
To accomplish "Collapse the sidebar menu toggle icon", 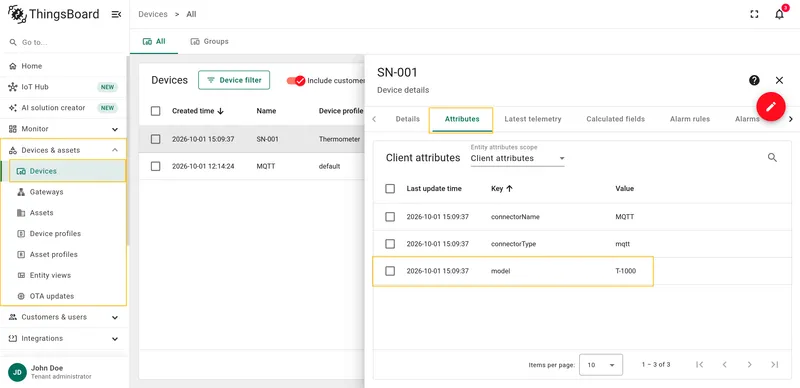I will point(116,14).
